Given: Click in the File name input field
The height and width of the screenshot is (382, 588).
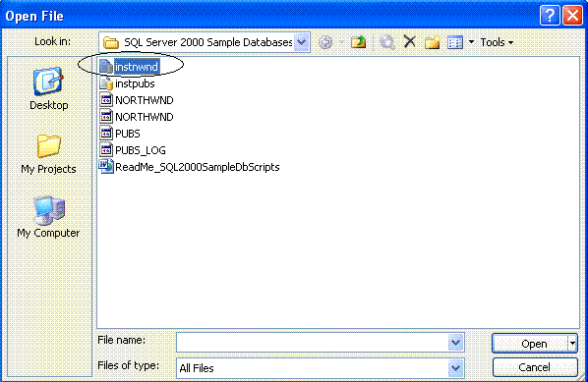Looking at the screenshot, I should coord(313,343).
